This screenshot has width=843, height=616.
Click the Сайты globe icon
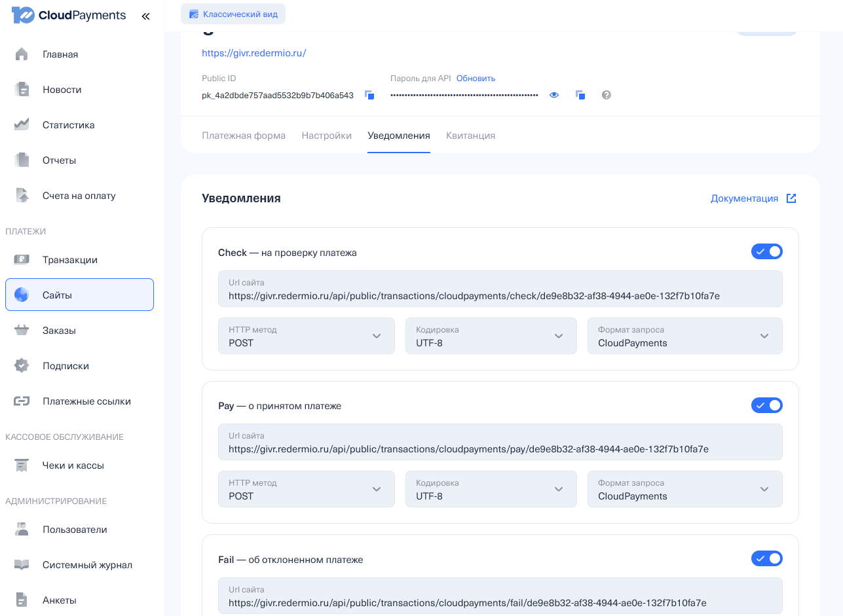click(22, 295)
